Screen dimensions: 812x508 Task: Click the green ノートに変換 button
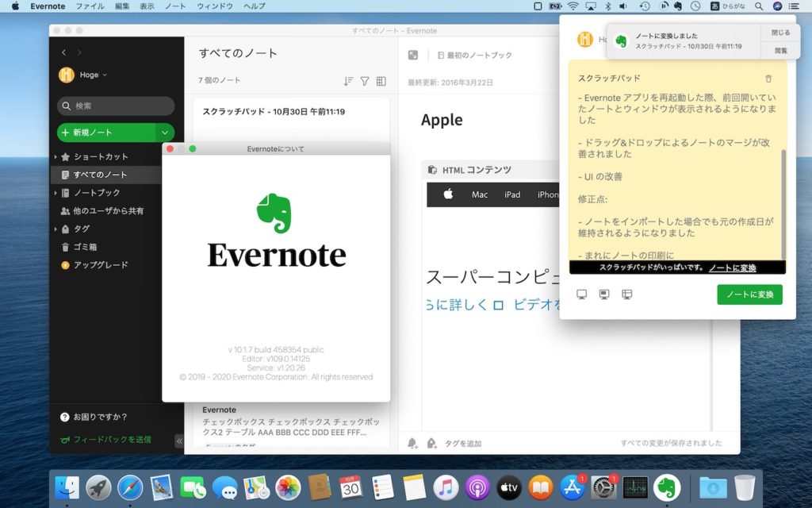coord(751,294)
